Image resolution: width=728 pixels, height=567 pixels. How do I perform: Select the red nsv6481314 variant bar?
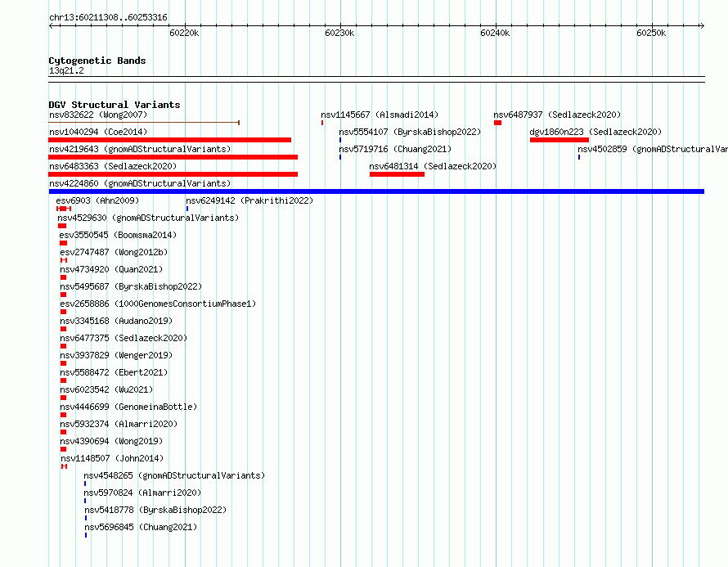pos(397,174)
